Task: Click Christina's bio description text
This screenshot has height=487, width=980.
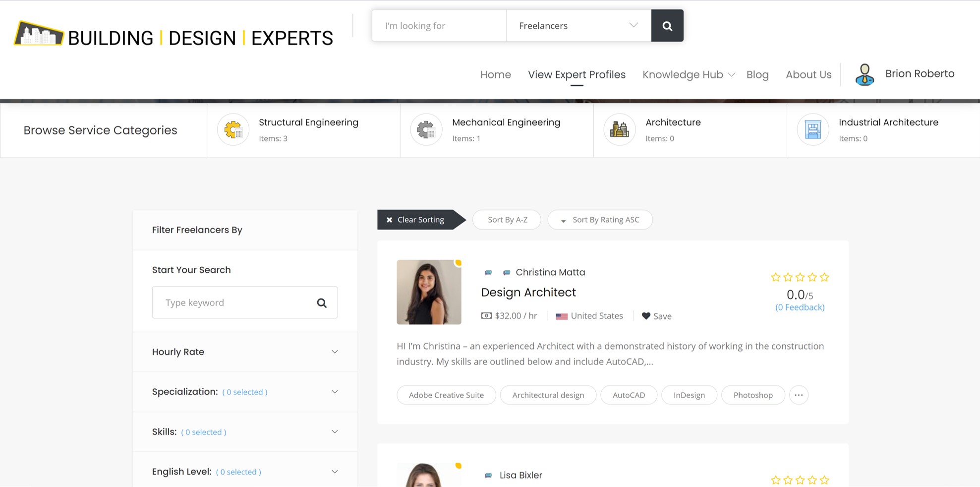Action: [610, 354]
